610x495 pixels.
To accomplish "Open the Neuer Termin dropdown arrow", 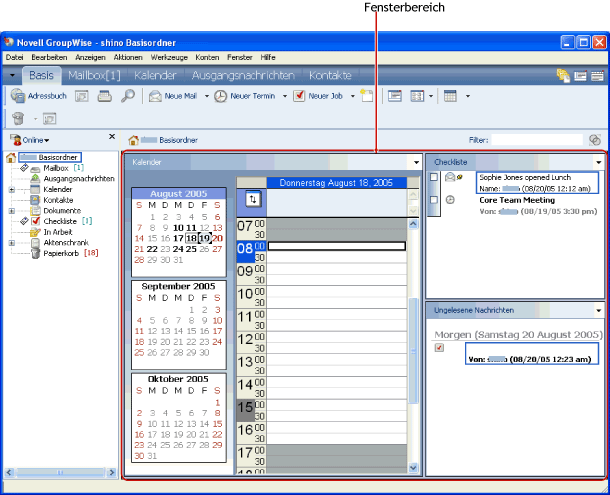I will click(285, 96).
